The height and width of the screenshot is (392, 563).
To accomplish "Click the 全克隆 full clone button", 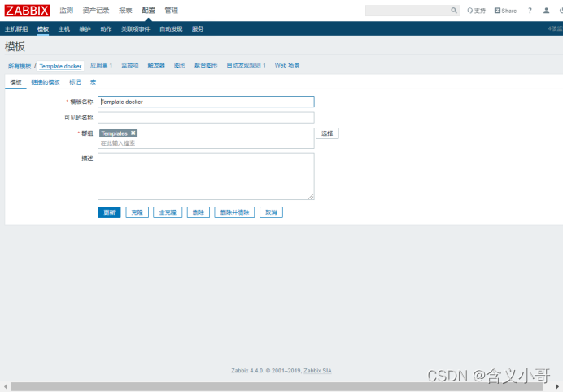I will coord(168,212).
